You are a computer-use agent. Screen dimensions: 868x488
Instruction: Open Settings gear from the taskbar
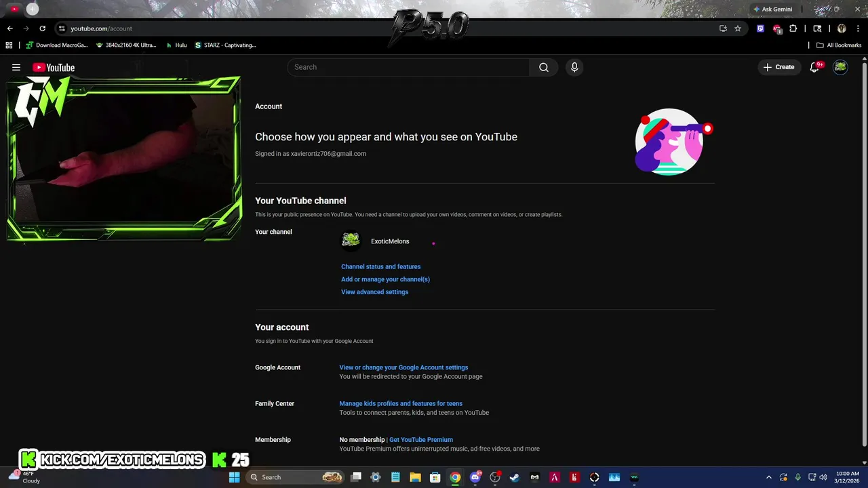click(376, 477)
